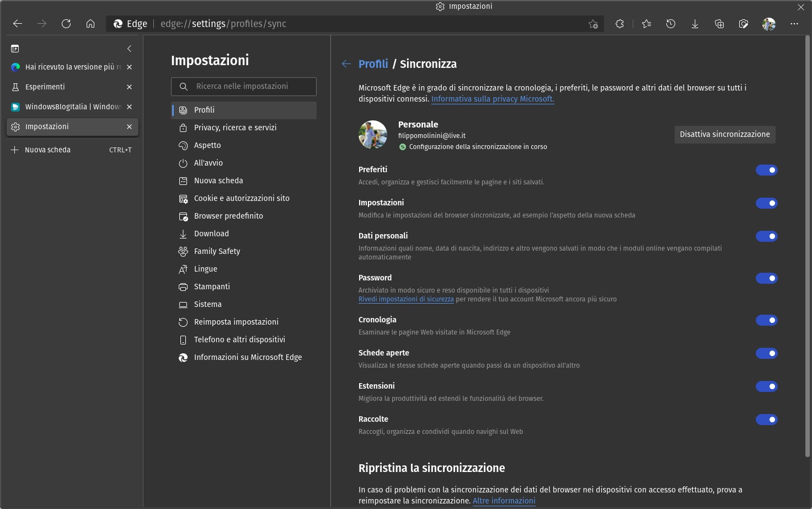Click Disattiva sincronizzazione button
The image size is (812, 509).
[725, 134]
